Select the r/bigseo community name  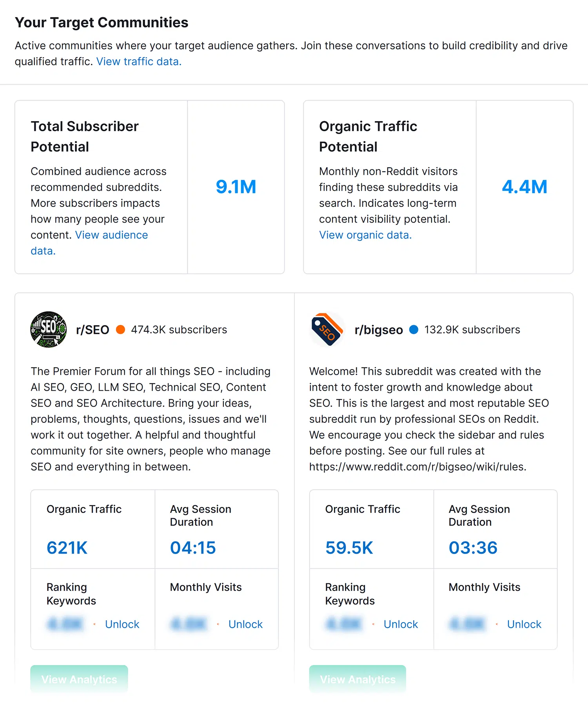coord(379,330)
